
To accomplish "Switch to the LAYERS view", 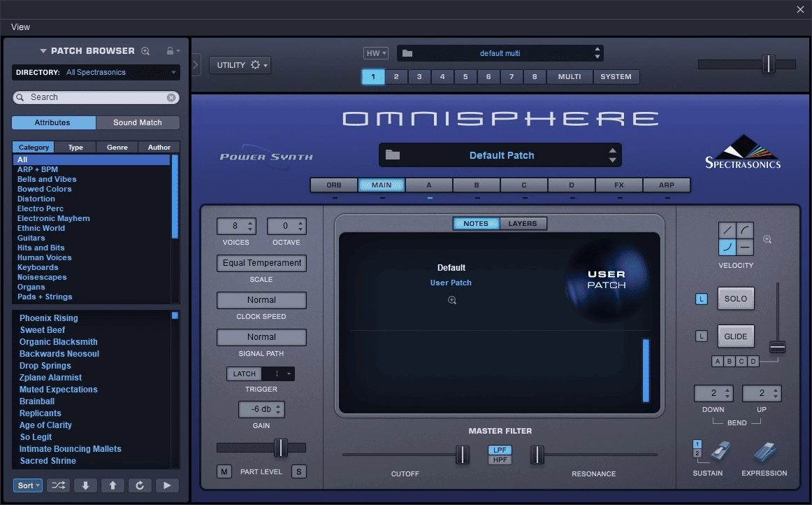I will [523, 223].
